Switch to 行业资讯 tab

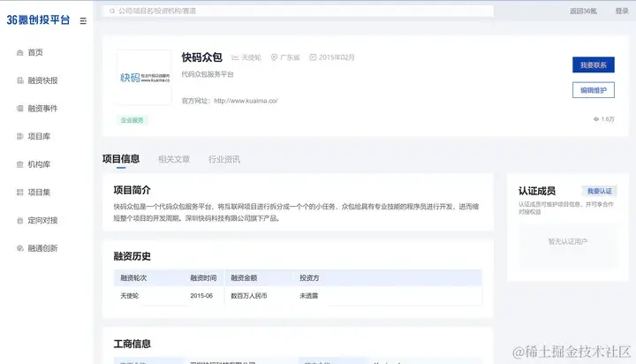[223, 160]
